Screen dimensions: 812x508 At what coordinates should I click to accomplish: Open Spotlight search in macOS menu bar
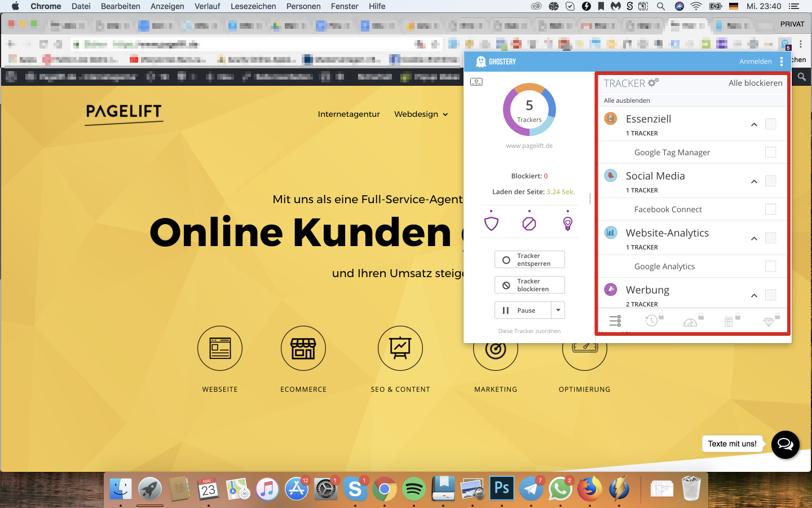[x=661, y=6]
